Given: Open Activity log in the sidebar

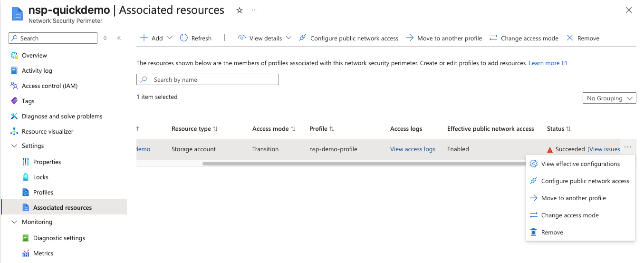Looking at the screenshot, I should click(37, 70).
